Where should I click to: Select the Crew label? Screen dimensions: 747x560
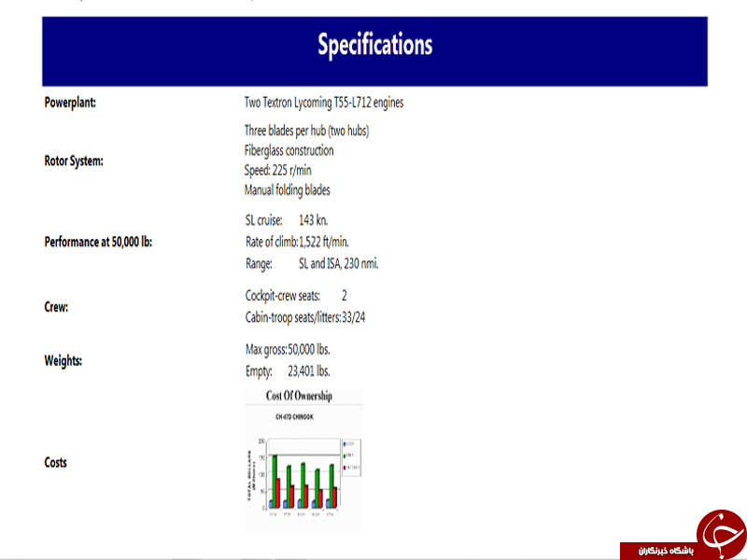pos(56,306)
